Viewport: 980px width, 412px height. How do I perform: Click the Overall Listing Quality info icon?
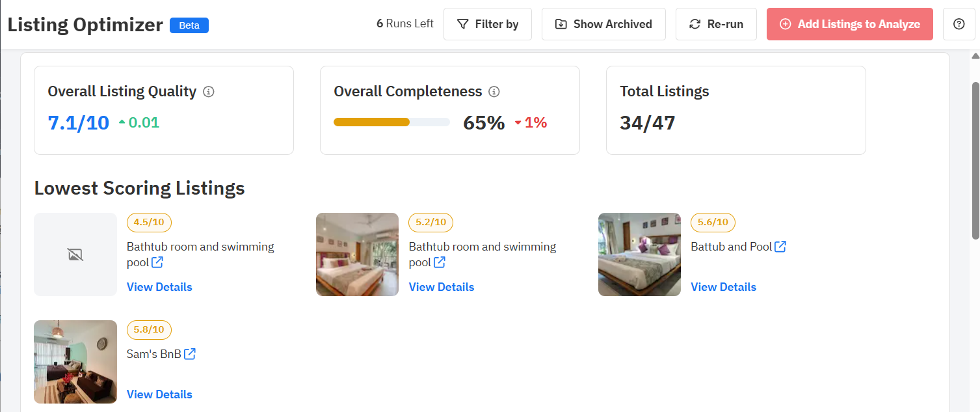[x=209, y=92]
